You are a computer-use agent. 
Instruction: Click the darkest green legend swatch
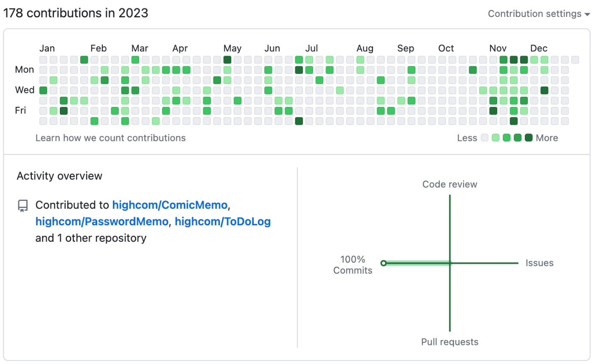529,138
